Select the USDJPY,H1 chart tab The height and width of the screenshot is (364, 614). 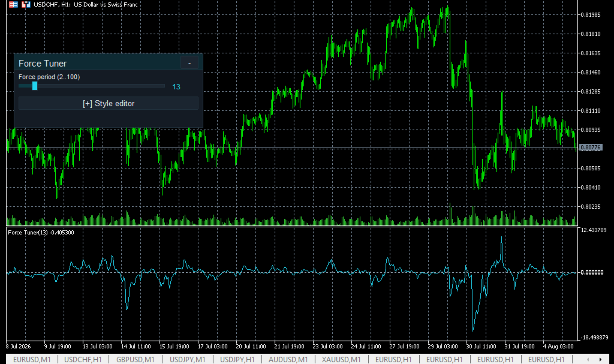pos(237,359)
